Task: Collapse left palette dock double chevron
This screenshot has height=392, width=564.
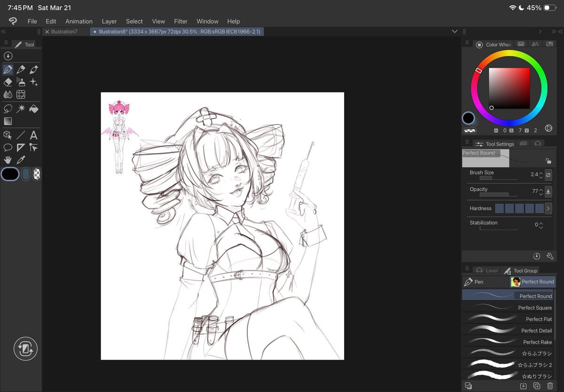Action: [4, 31]
